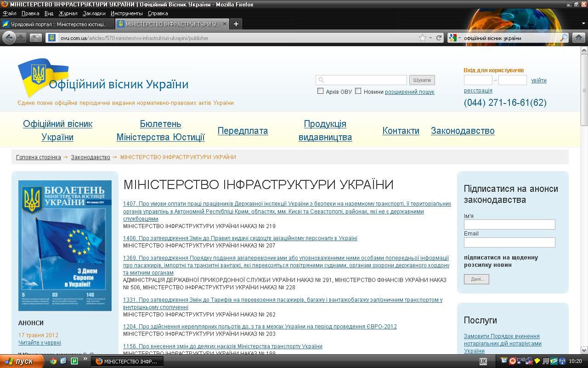Open the Firefox home page button
Image resolution: width=588 pixels, height=368 pixels.
[579, 38]
